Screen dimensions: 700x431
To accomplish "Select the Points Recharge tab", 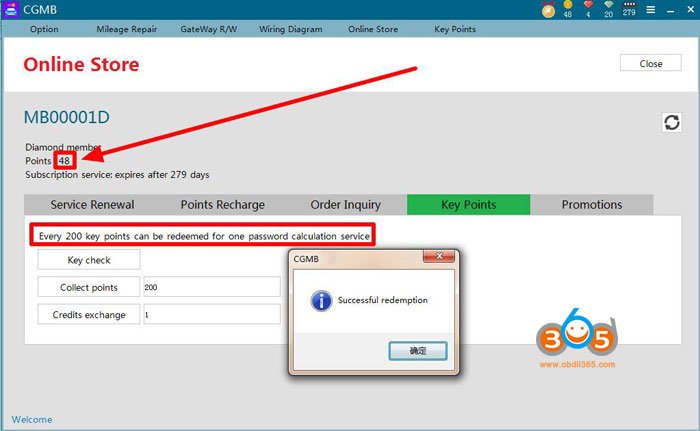I will pyautogui.click(x=222, y=204).
